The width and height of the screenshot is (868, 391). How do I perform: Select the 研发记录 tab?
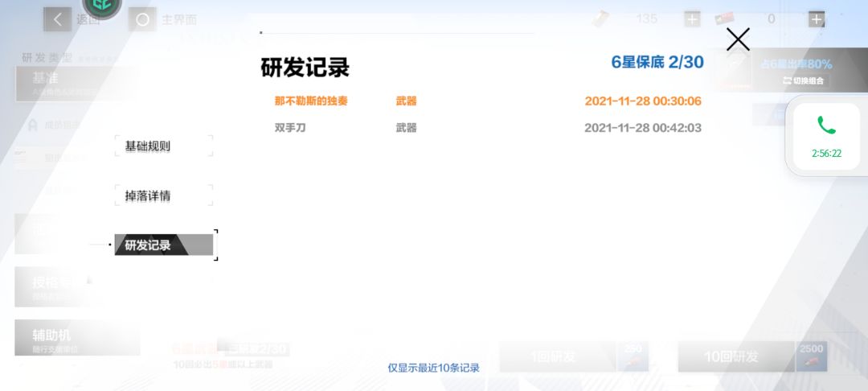coord(164,245)
